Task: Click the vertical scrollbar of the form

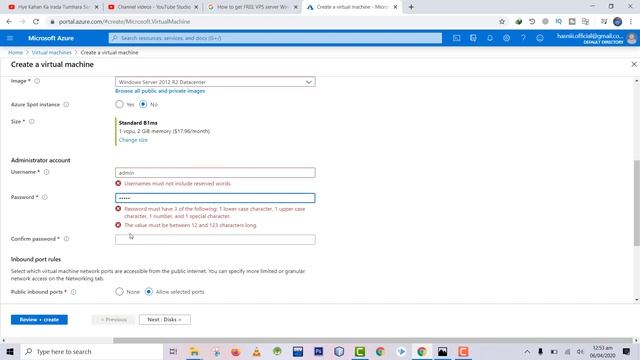Action: (637, 202)
